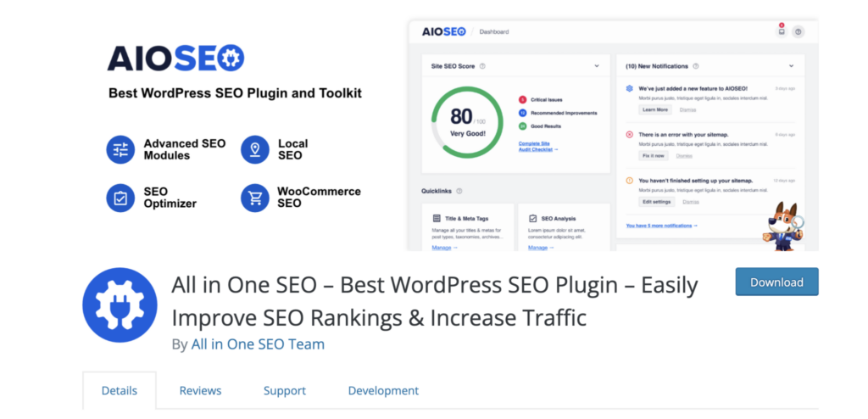The width and height of the screenshot is (868, 419).
Task: Click the large AIOSEO logo
Action: click(x=175, y=58)
